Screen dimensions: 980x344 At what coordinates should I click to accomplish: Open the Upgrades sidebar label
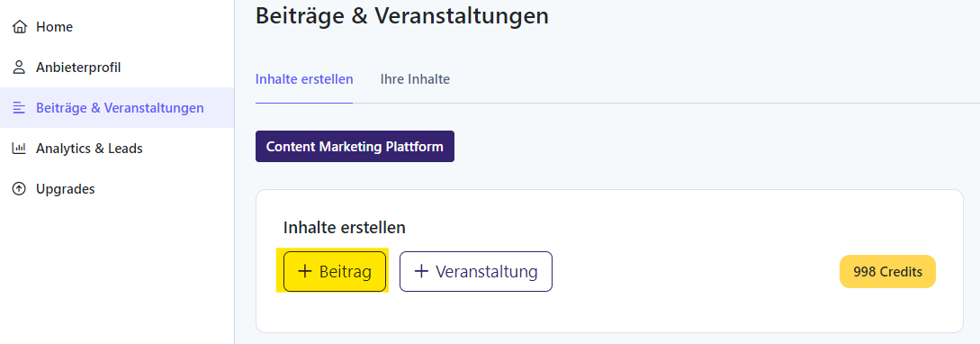(66, 189)
